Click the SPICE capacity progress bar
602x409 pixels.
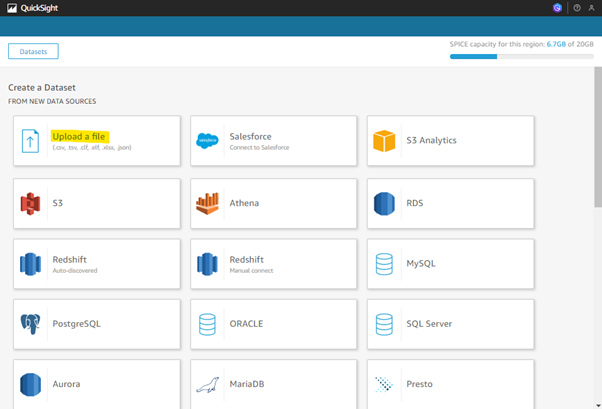[522, 56]
